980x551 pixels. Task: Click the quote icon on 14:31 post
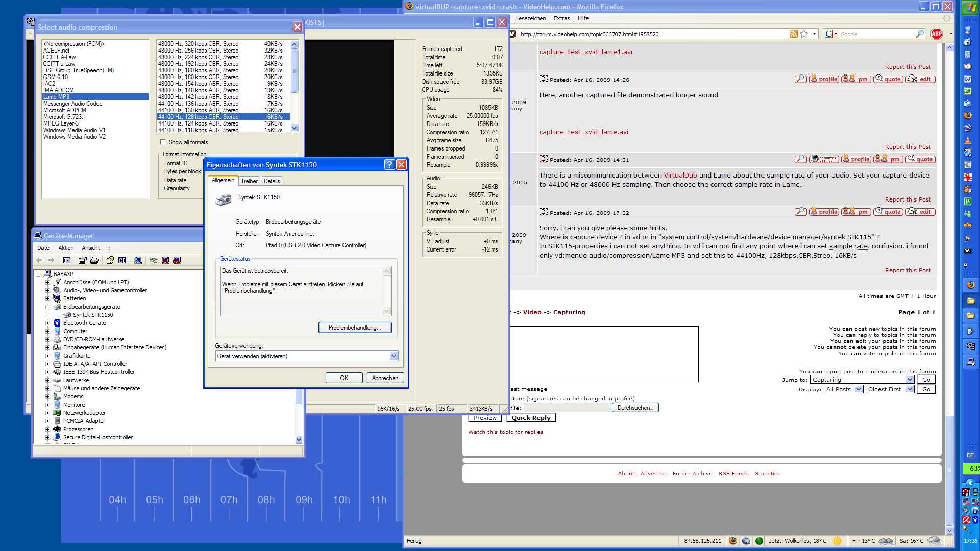click(920, 159)
